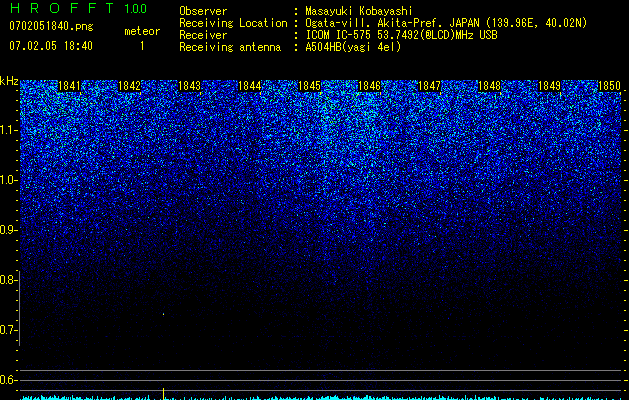Click the 1849 time marker
The image size is (629, 400).
point(549,86)
